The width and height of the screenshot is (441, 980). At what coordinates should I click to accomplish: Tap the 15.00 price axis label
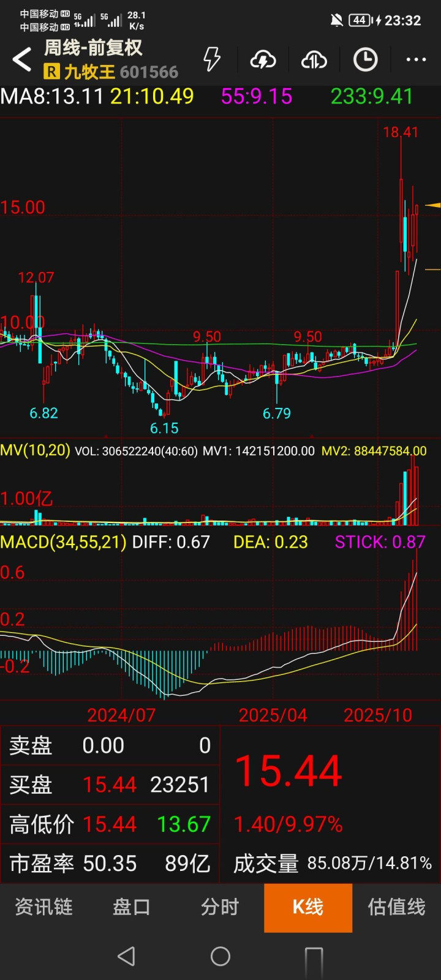point(23,207)
